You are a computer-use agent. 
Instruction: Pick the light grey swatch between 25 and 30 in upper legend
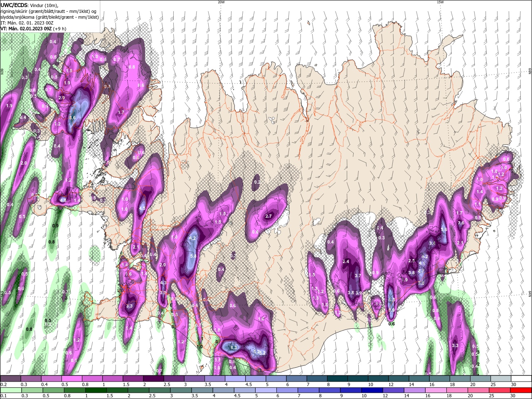click(501, 379)
